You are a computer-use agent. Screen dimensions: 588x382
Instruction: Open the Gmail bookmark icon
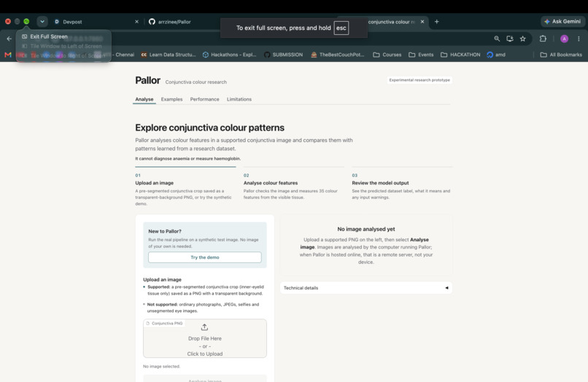click(8, 55)
